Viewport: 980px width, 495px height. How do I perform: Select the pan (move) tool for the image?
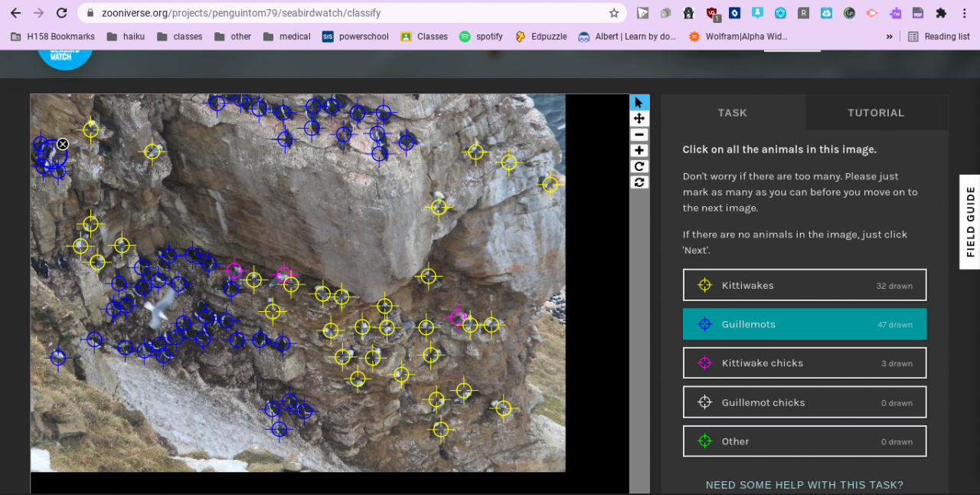(639, 119)
